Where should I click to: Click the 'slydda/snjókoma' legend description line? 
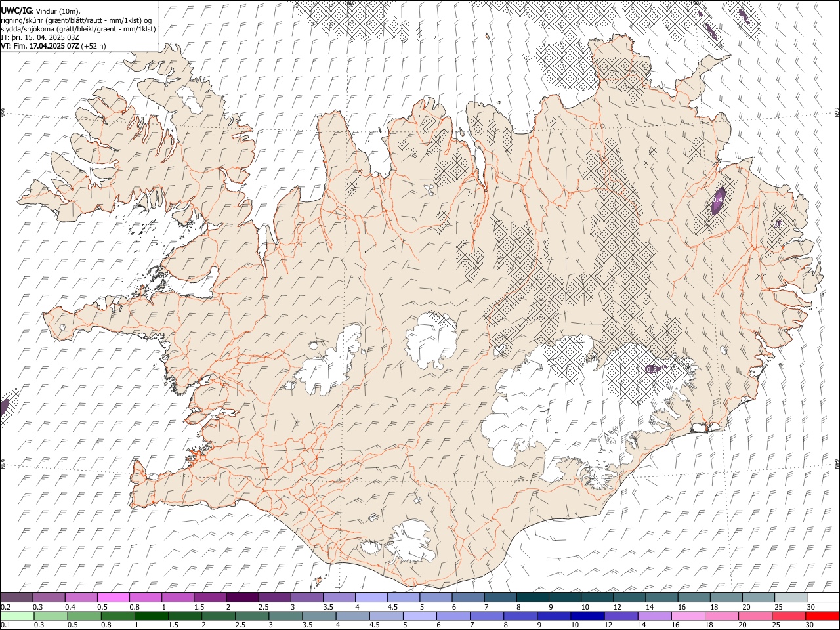[78, 29]
